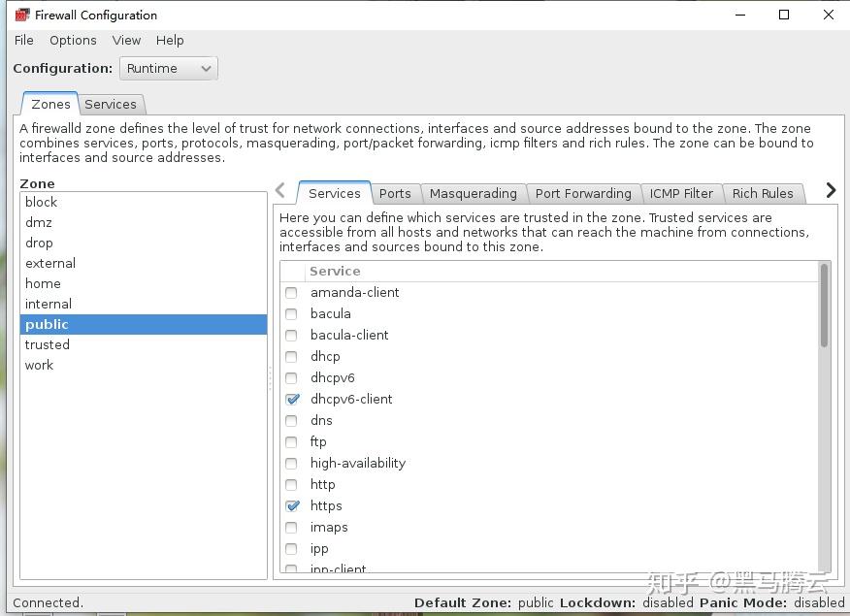Click the Panic Mode disabled status
This screenshot has height=616, width=850.
tap(772, 602)
